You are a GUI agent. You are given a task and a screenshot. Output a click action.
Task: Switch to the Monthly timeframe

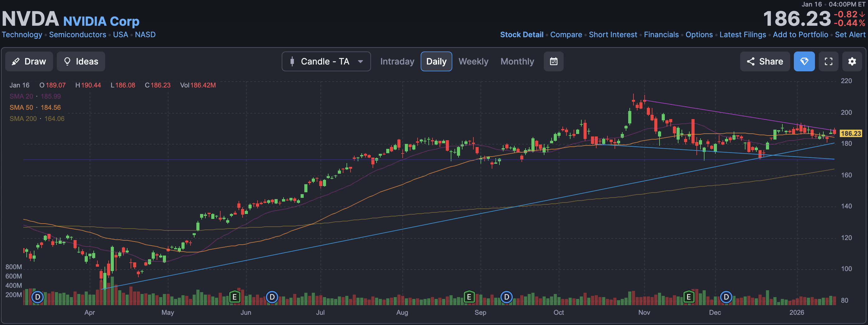click(x=517, y=61)
